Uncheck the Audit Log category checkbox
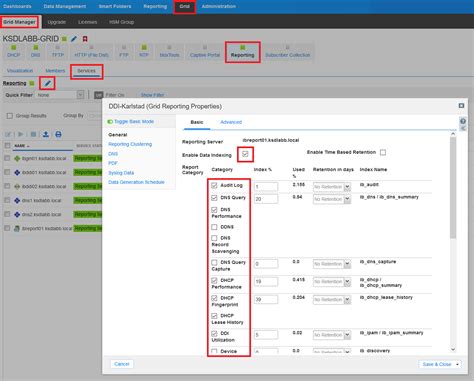This screenshot has height=381, width=474. (x=214, y=185)
